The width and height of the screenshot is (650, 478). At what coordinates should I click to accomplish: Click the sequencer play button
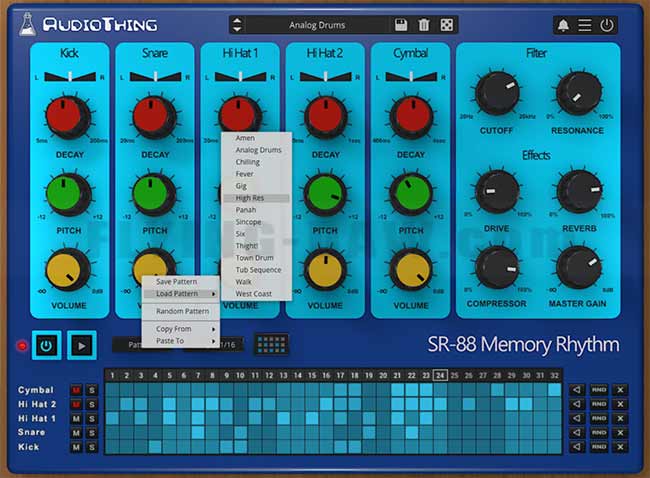click(82, 345)
